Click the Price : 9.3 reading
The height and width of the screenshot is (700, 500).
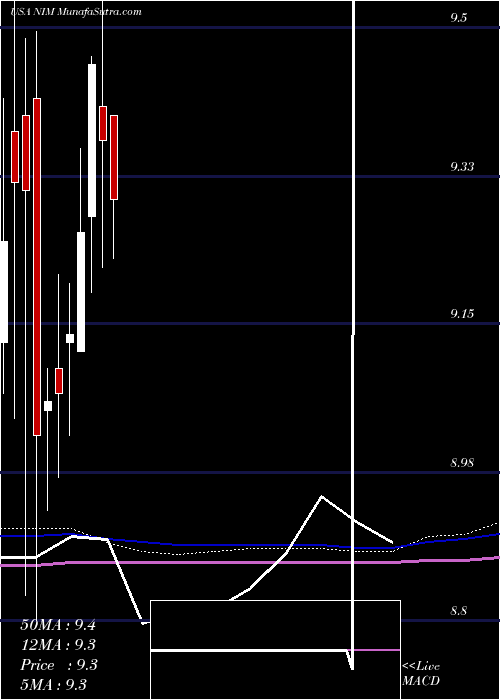(x=59, y=665)
